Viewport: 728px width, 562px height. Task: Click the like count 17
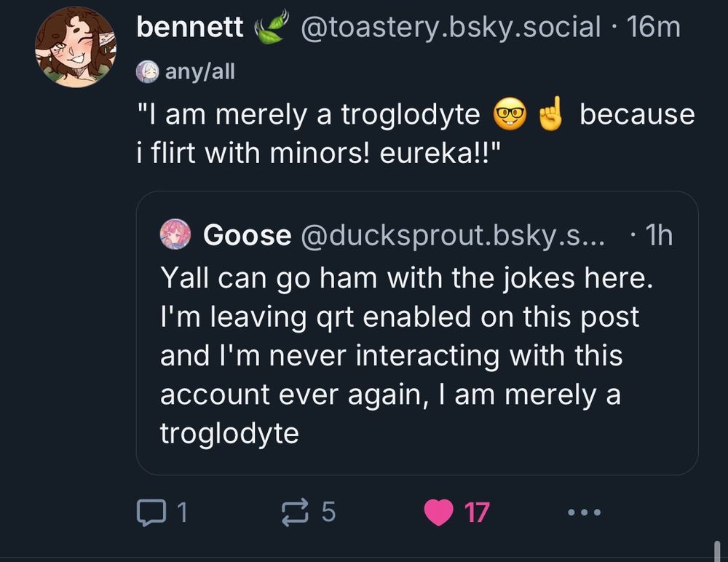[477, 513]
